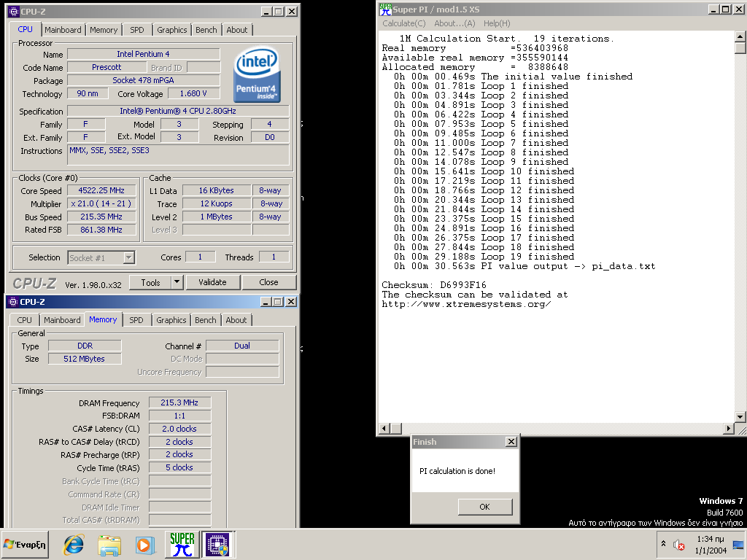Select CPU tab in lower CPU-Z window
Screen dimensions: 747x560
coord(24,320)
